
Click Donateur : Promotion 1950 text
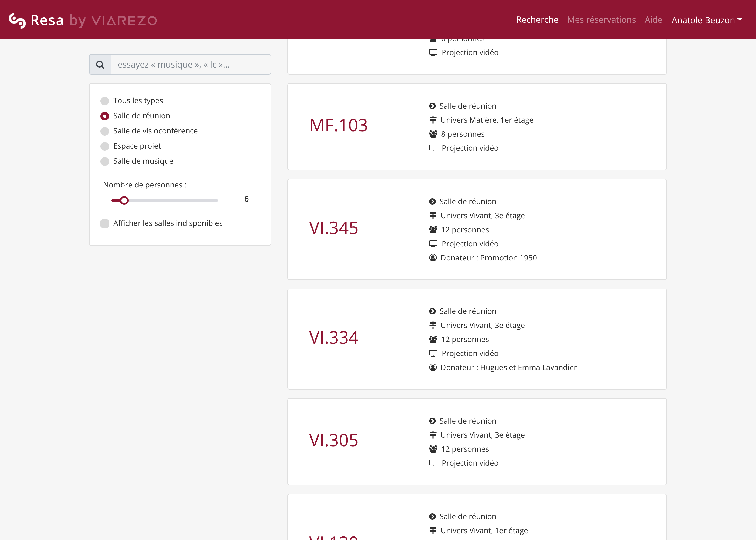488,258
